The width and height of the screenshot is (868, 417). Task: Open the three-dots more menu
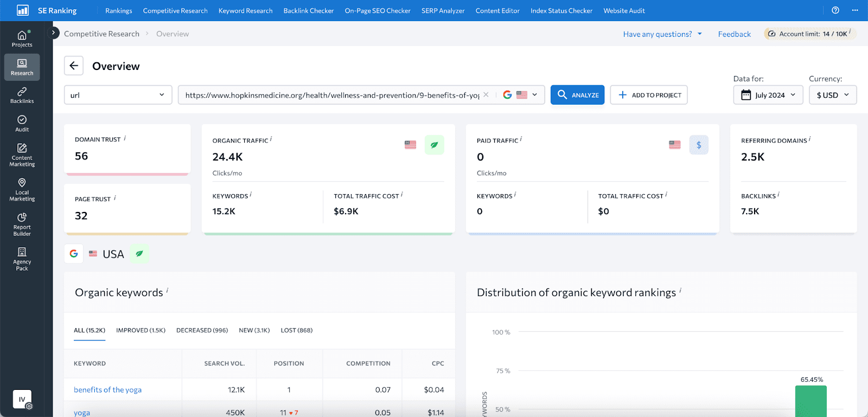(855, 10)
